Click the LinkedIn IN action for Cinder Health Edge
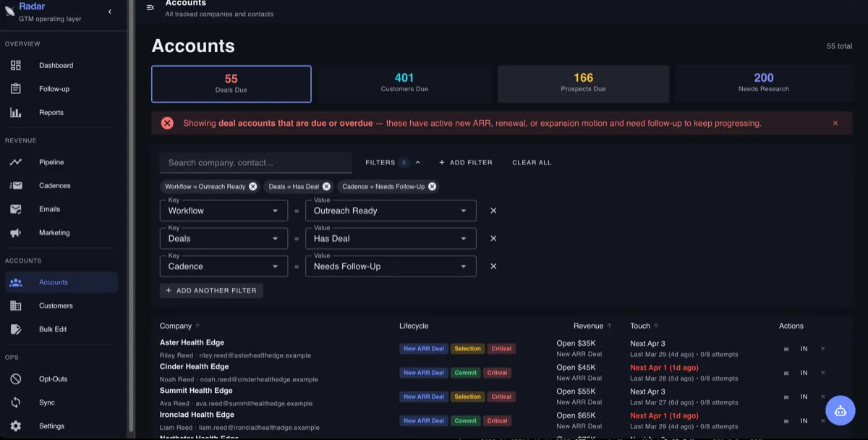Image resolution: width=868 pixels, height=440 pixels. [x=803, y=373]
